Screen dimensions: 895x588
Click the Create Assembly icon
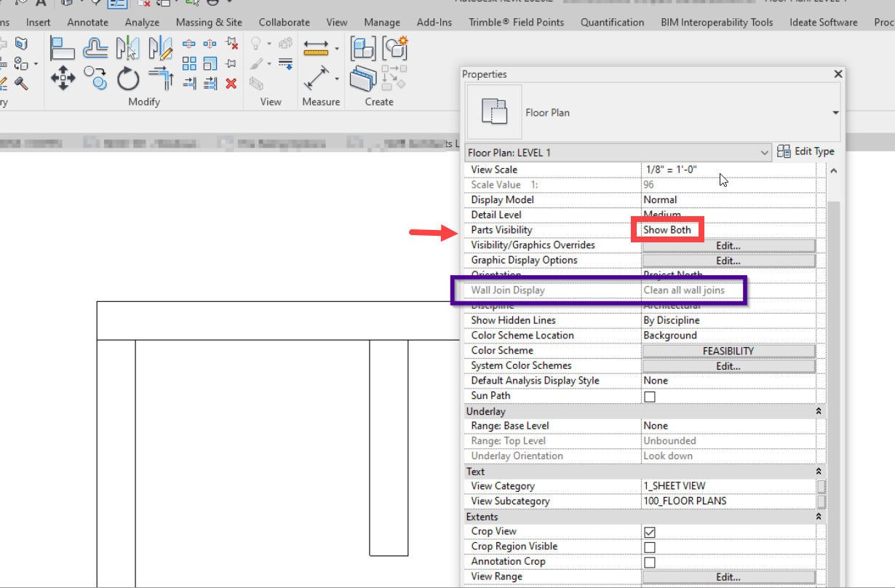coord(363,48)
